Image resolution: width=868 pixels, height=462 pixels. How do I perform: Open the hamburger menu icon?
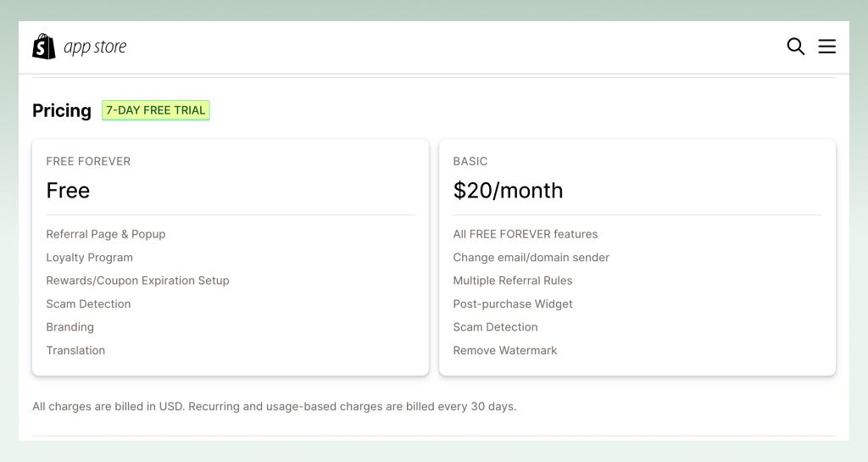(x=827, y=47)
